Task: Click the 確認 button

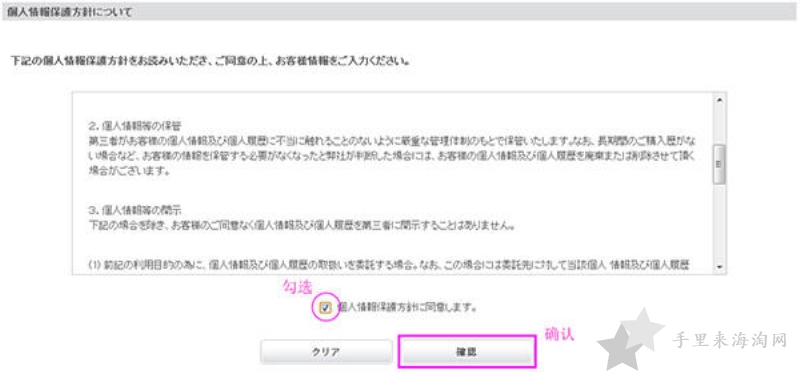Action: click(x=466, y=352)
